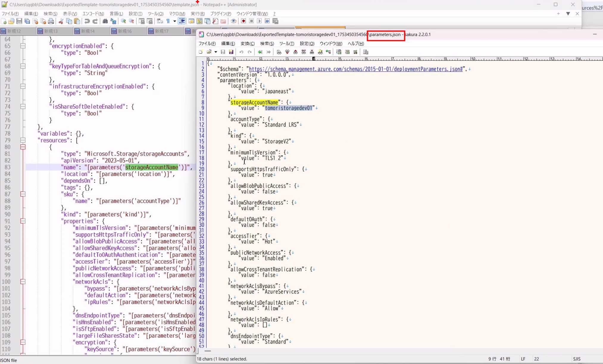Image resolution: width=603 pixels, height=364 pixels.
Task: Click SJIS encoding indicator in status bar
Action: pos(577,359)
